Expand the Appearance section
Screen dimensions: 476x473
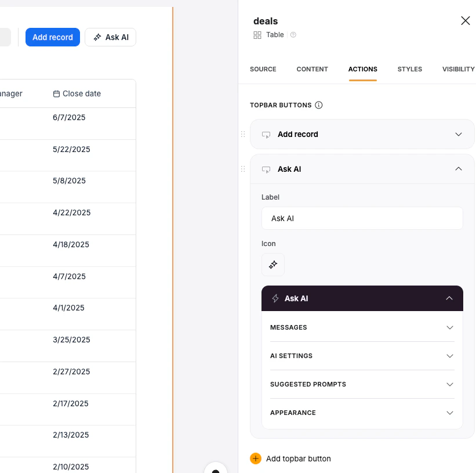point(362,413)
